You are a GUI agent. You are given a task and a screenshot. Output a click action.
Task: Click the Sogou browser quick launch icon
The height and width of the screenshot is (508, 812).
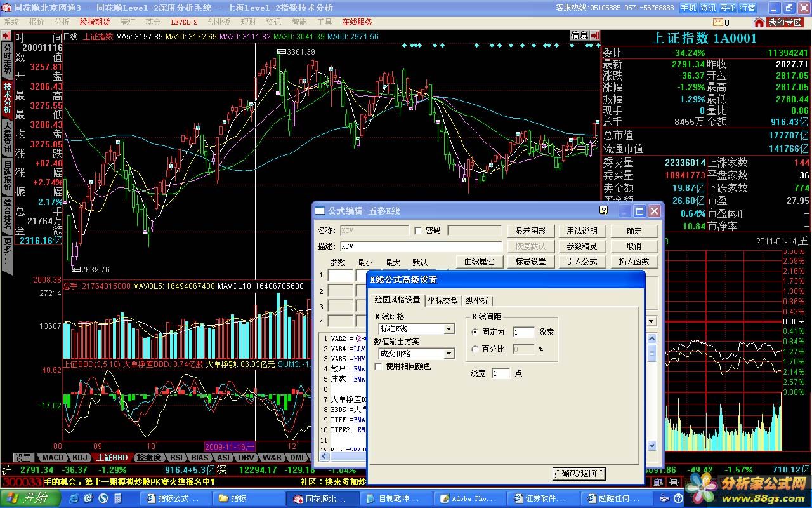pyautogui.click(x=101, y=498)
